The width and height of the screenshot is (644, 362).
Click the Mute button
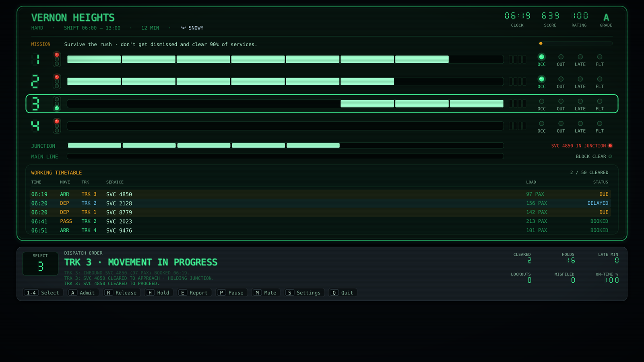[x=266, y=293]
